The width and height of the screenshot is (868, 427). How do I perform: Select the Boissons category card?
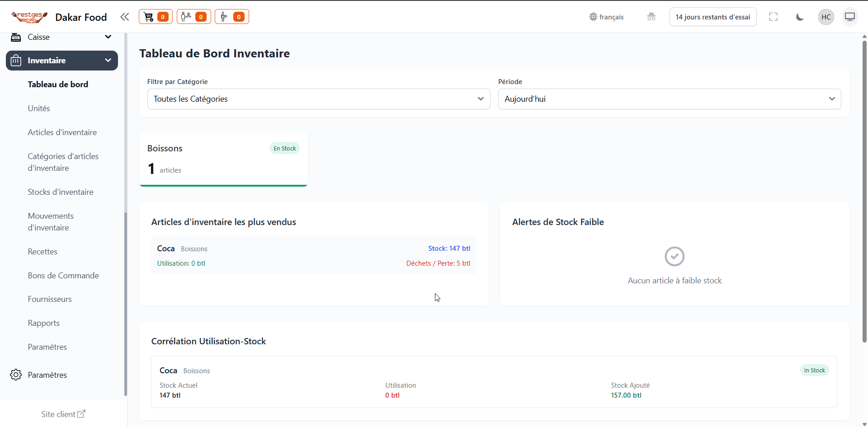pos(223,159)
